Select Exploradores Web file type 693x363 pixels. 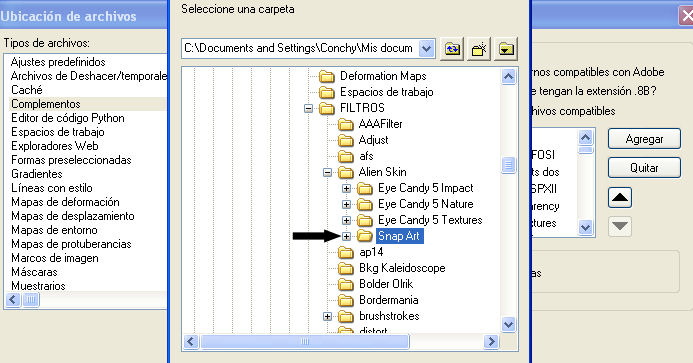54,146
